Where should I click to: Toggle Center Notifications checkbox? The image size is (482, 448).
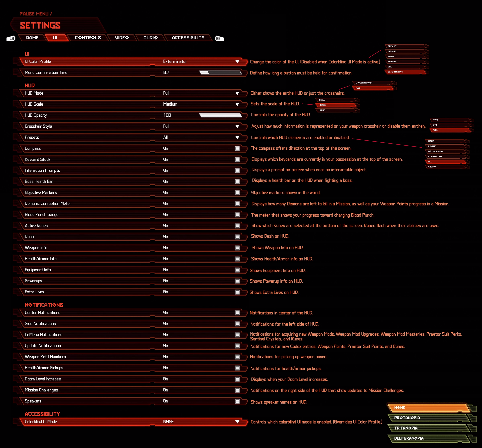(x=237, y=313)
